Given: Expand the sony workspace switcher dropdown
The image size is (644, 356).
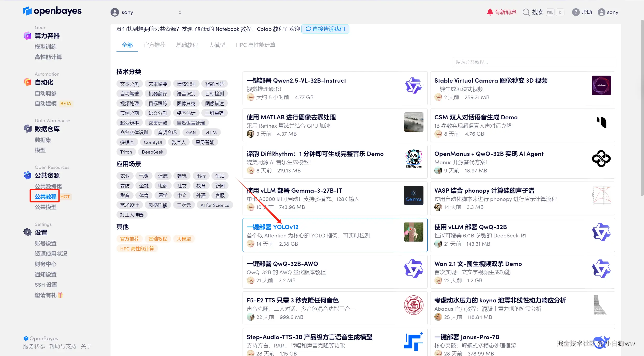Looking at the screenshot, I should 180,12.
